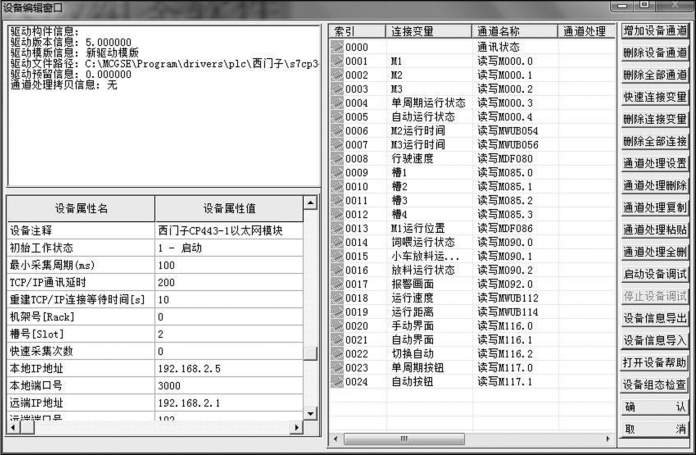
Task: Click the 删除全部连接 button
Action: point(655,142)
